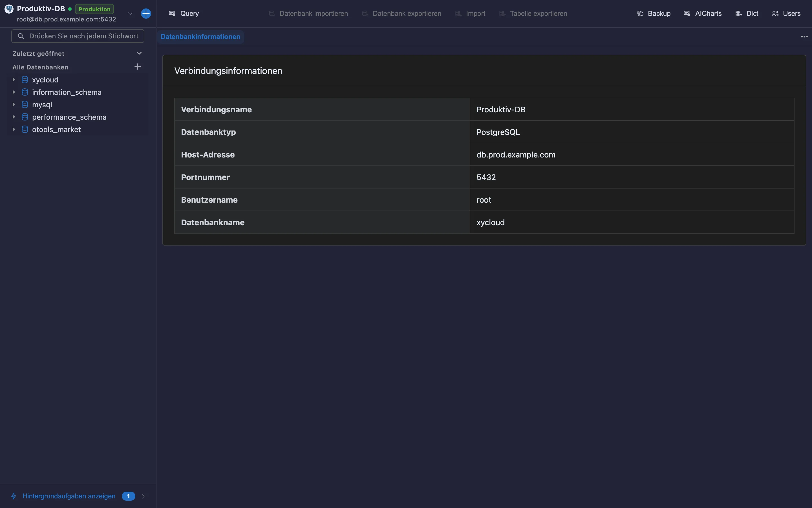Open the three-dot more options menu

(x=804, y=37)
